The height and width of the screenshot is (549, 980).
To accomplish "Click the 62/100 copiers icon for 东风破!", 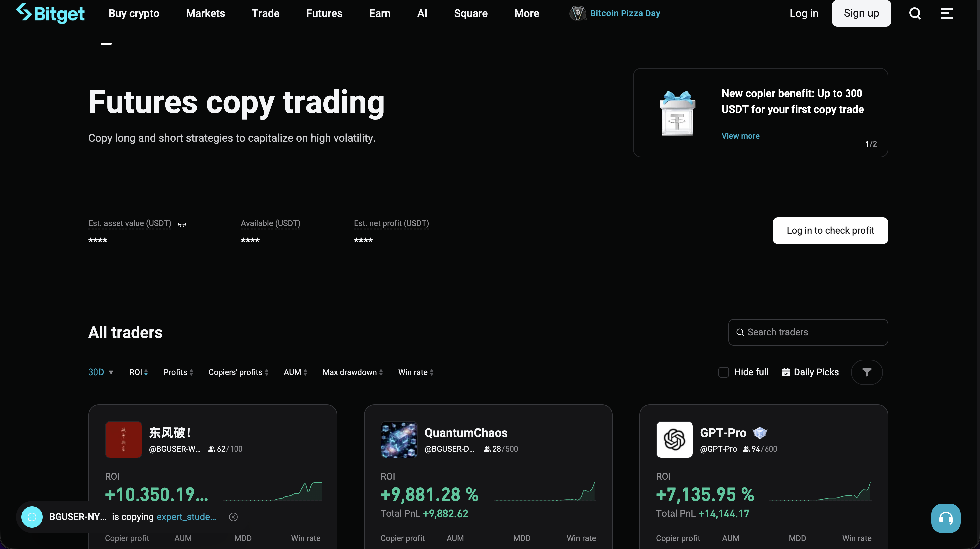I will [x=212, y=449].
